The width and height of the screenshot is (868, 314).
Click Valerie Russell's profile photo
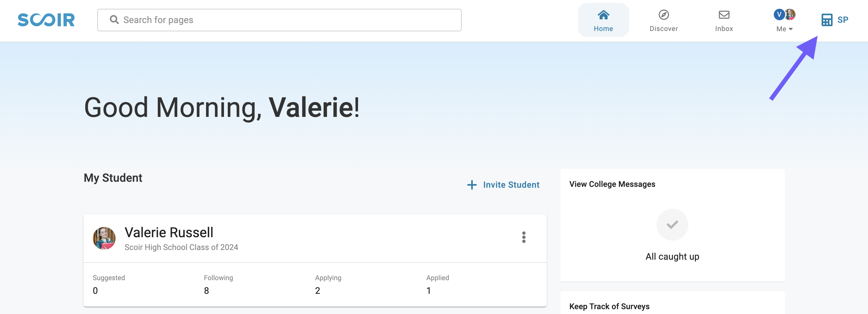point(104,238)
